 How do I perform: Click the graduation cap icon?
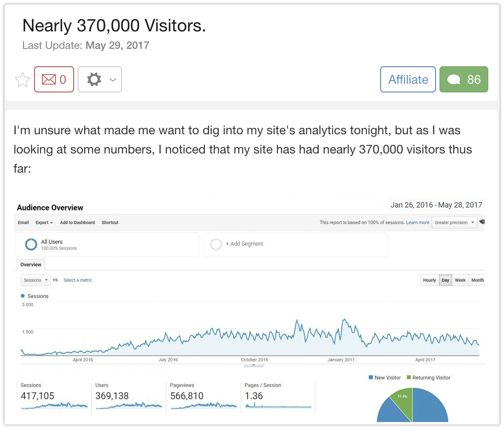482,222
